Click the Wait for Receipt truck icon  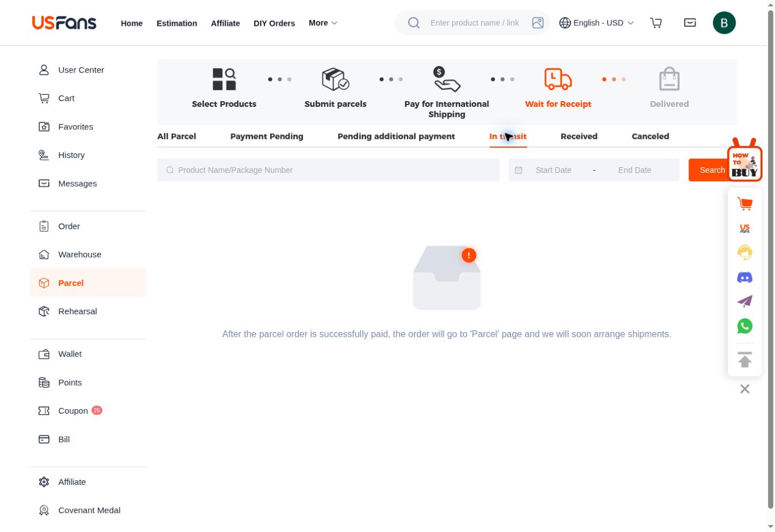pyautogui.click(x=558, y=79)
